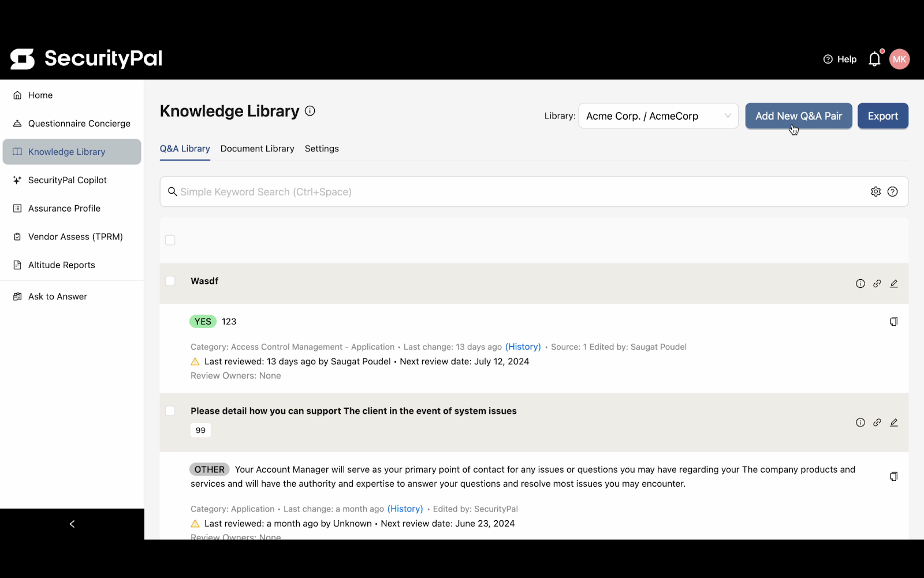Viewport: 924px width, 578px height.
Task: Click the YES badge on the 123 answer
Action: point(203,322)
